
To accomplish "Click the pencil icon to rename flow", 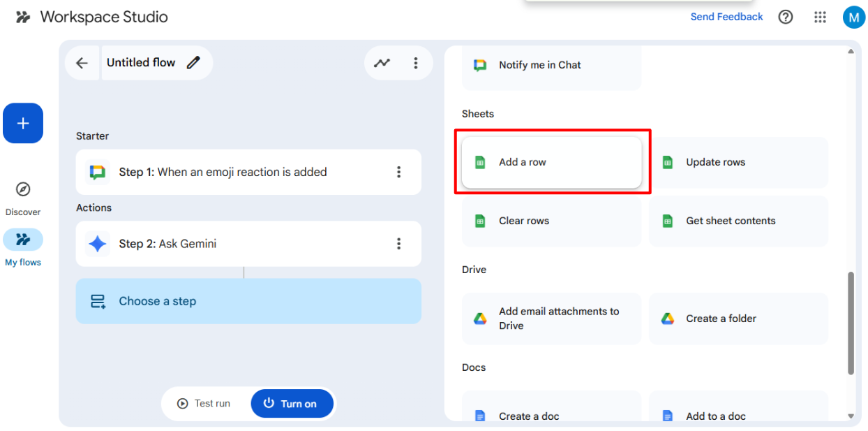I will click(193, 63).
